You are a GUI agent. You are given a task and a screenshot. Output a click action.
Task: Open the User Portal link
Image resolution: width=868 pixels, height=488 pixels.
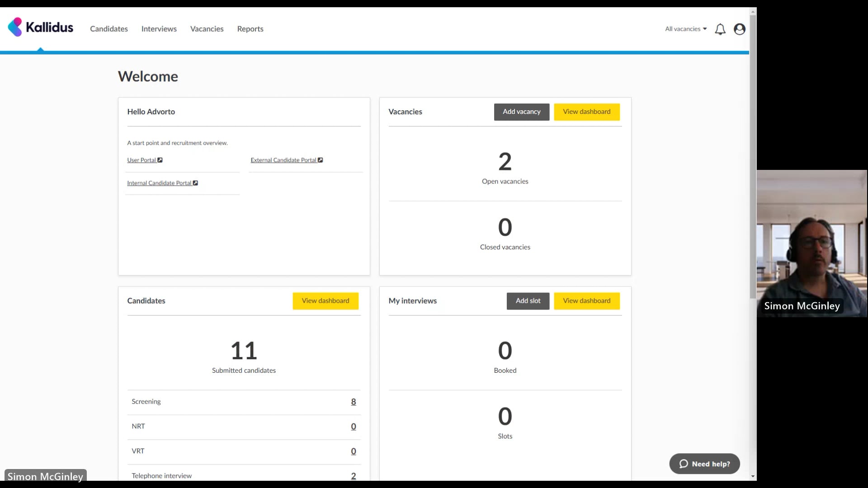(x=145, y=160)
